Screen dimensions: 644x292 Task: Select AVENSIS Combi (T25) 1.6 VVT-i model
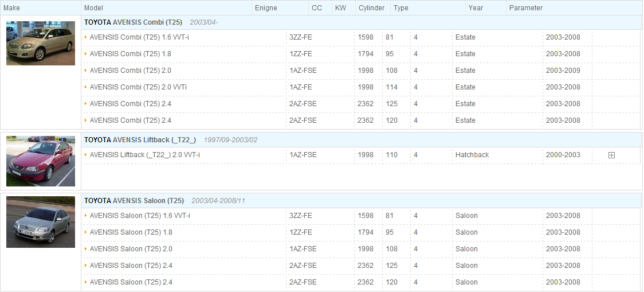click(x=139, y=37)
